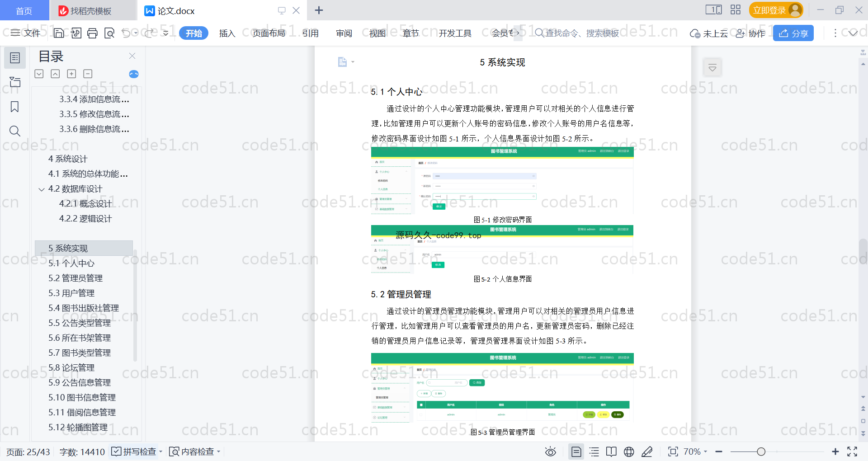Open the bookmark icon in left sidebar

click(x=15, y=107)
